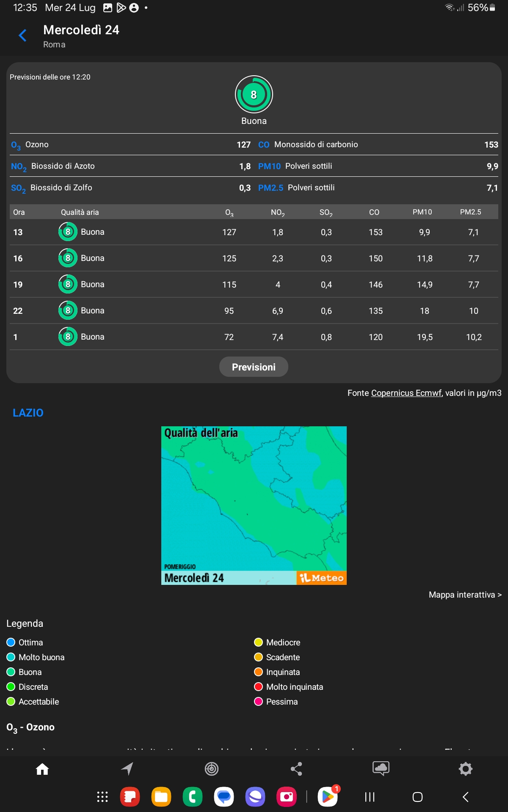Tap the quality badge in hour 16 row

coord(68,258)
